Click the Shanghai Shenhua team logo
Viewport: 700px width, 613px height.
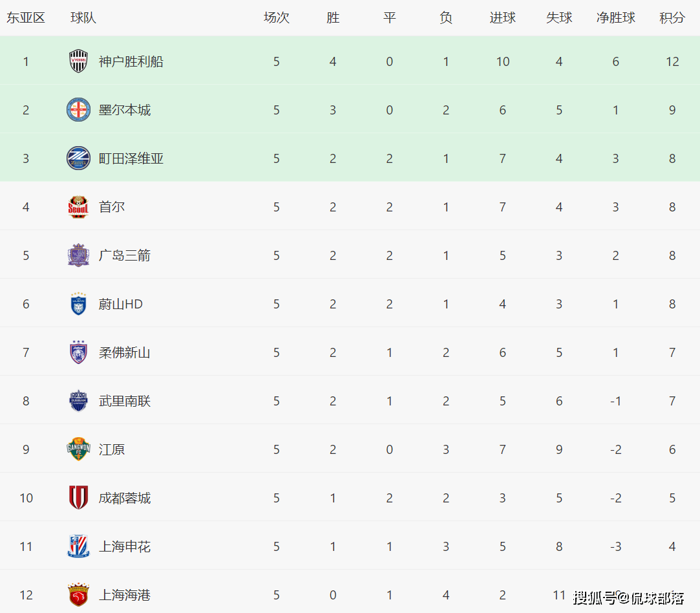(78, 546)
